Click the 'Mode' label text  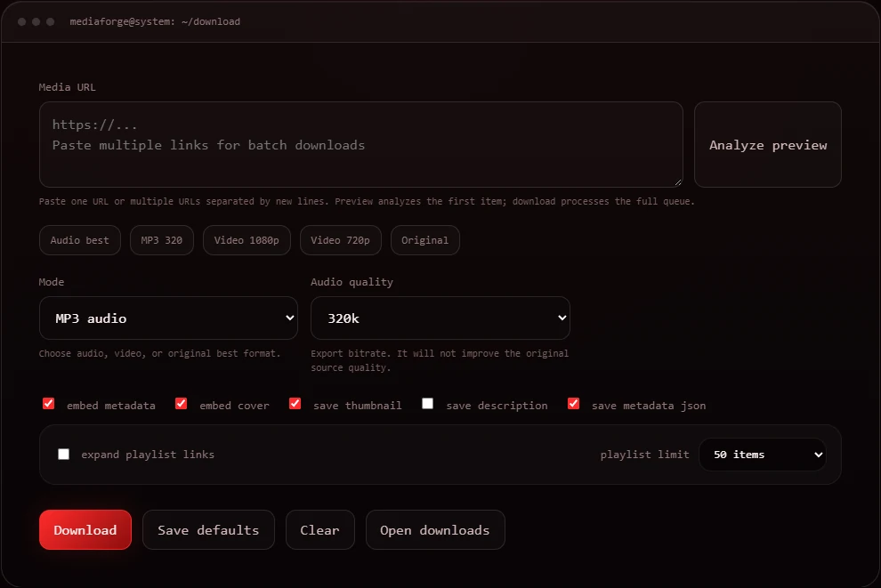tap(51, 282)
